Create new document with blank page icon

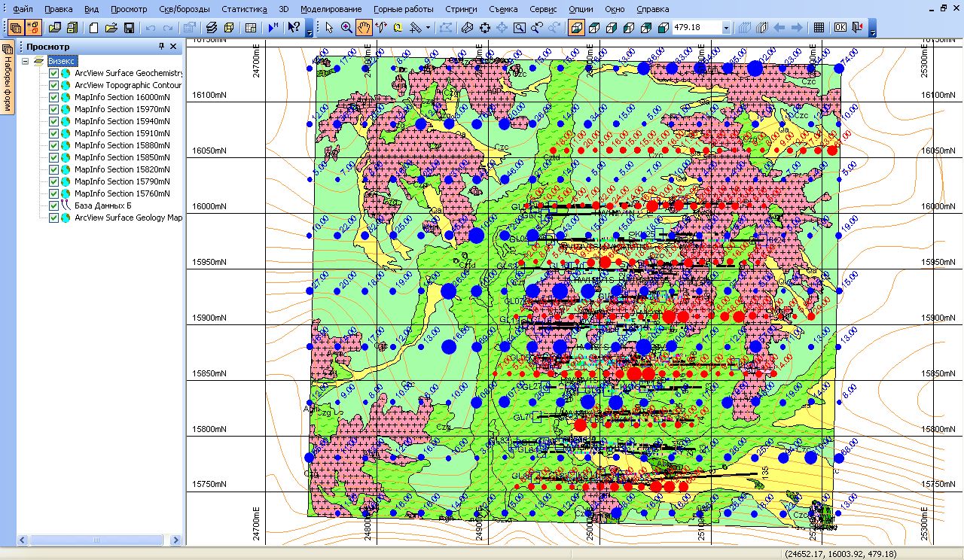pos(94,28)
